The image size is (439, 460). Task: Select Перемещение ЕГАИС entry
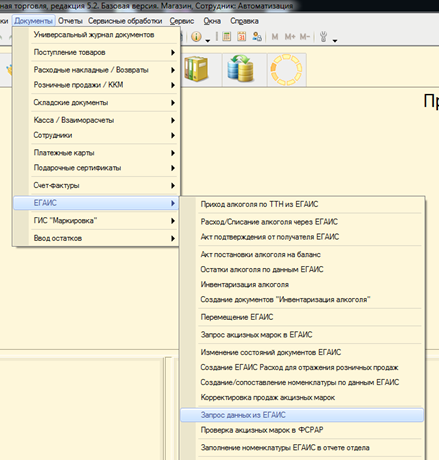[237, 317]
